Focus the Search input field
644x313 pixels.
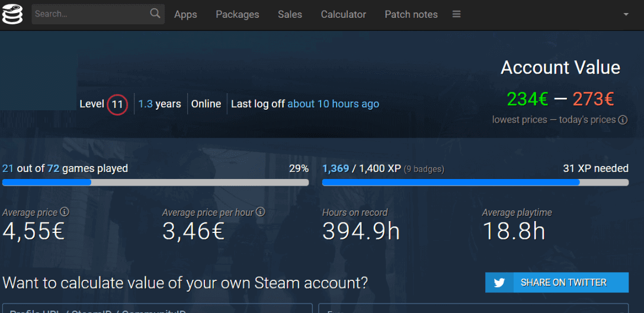click(x=89, y=14)
